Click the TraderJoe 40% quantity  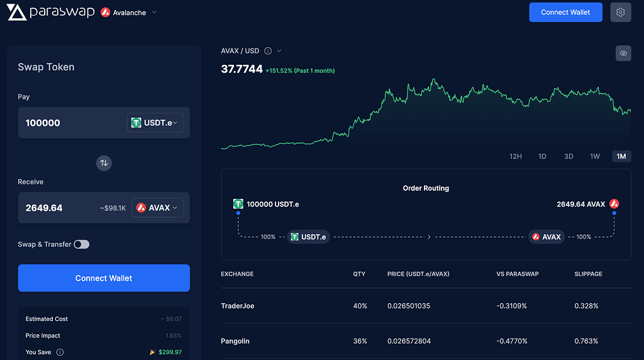point(360,306)
